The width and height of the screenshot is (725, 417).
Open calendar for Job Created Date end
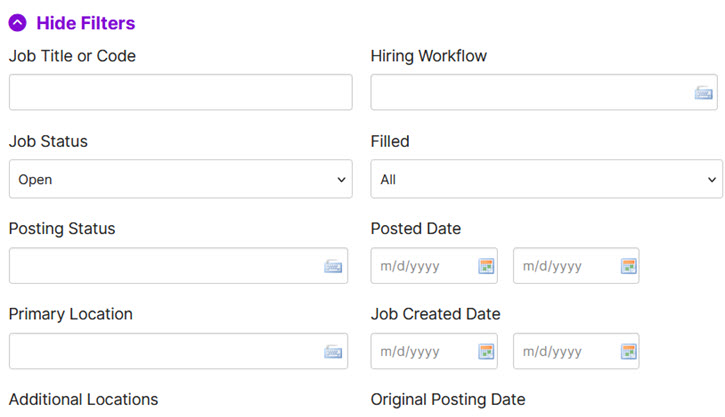point(628,351)
